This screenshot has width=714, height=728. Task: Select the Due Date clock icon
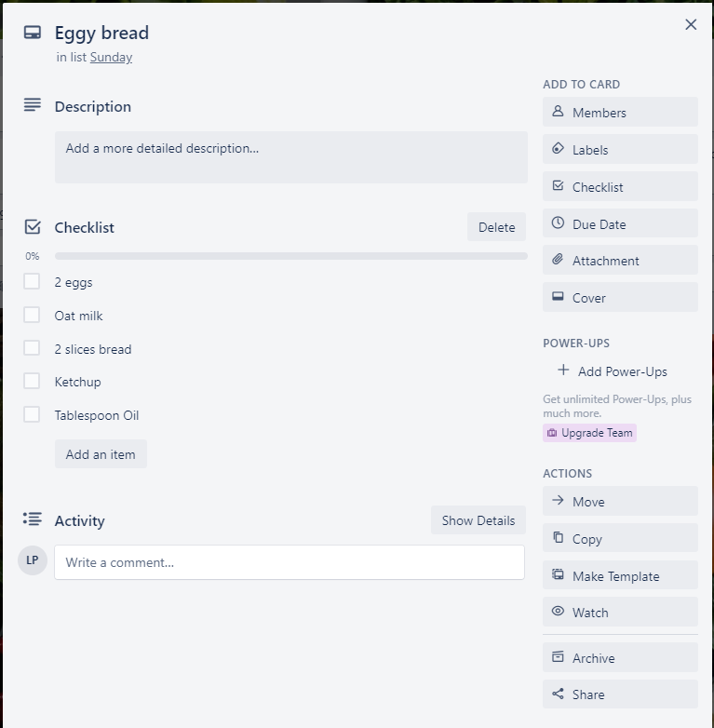[x=558, y=222]
